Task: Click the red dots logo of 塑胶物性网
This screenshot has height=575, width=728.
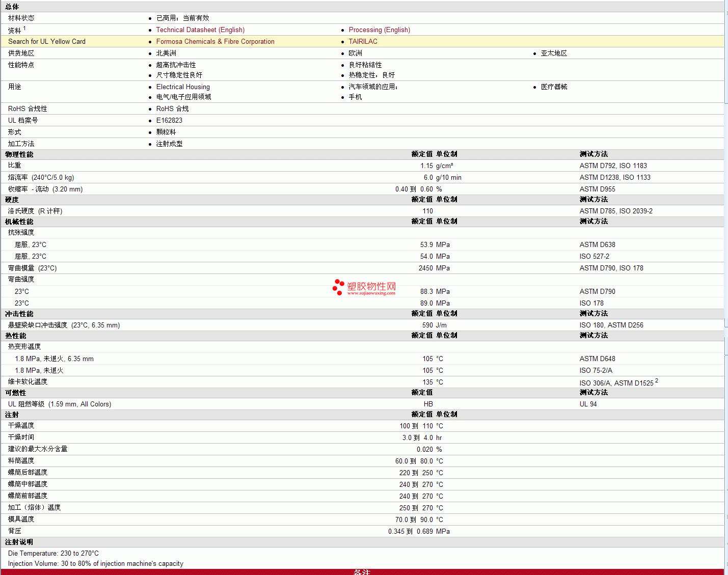Action: pyautogui.click(x=338, y=287)
